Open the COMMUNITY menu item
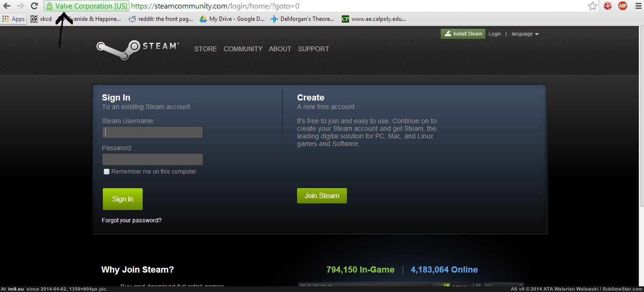 point(243,49)
